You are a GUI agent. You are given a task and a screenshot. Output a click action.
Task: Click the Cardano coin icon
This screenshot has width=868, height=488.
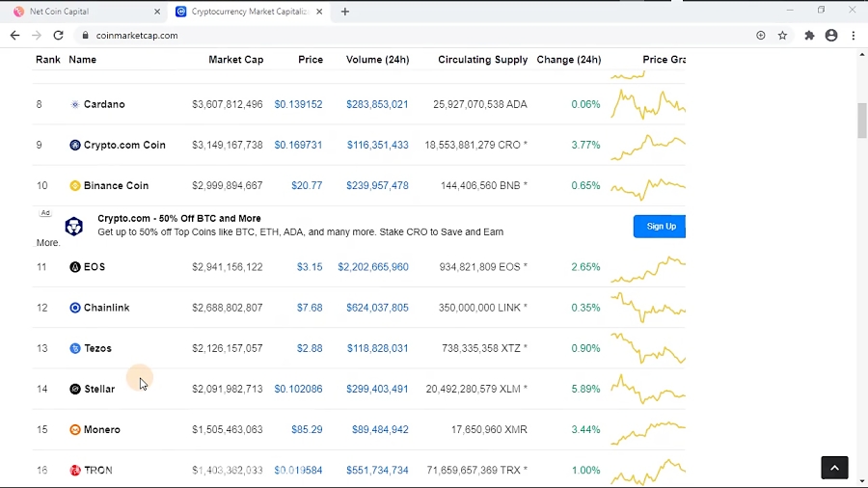coord(74,104)
